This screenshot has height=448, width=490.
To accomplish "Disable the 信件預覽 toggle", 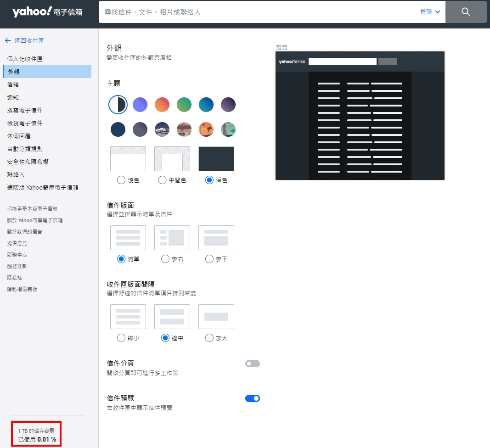I will tap(252, 398).
